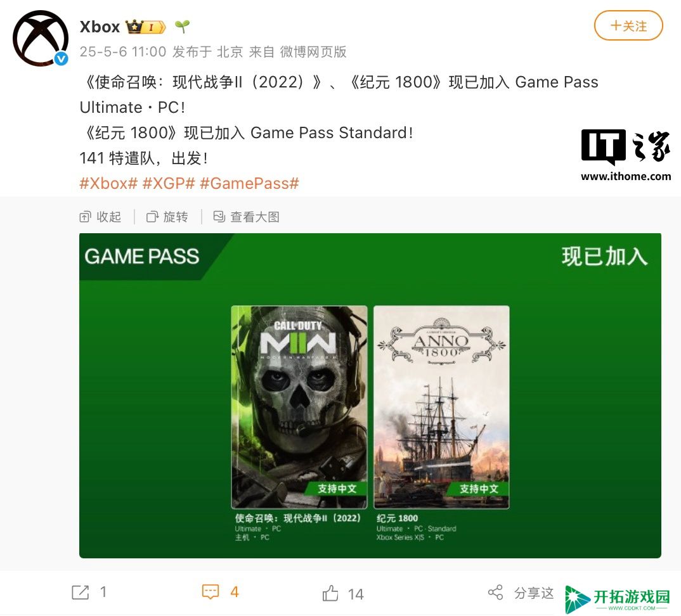Like the post with the thumbs-up icon
The image size is (681, 616).
[x=330, y=593]
